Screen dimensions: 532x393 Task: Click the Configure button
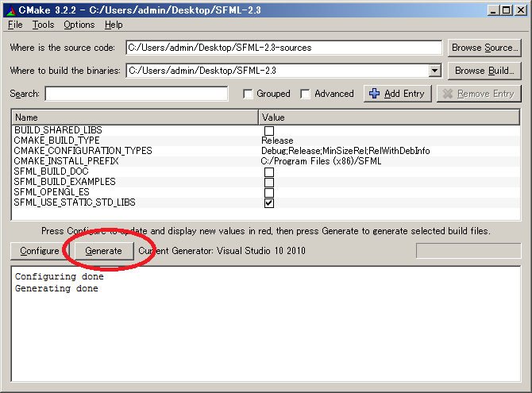coord(40,251)
